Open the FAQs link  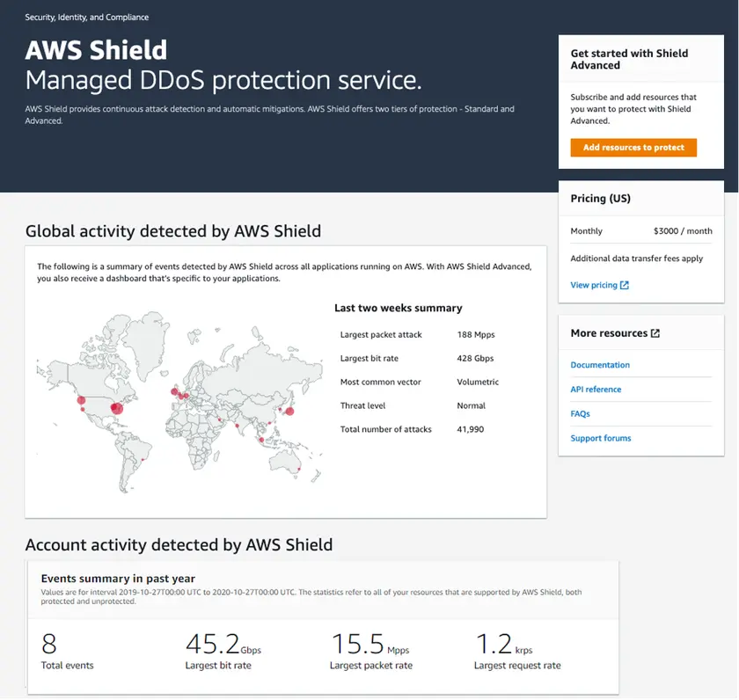coord(580,413)
